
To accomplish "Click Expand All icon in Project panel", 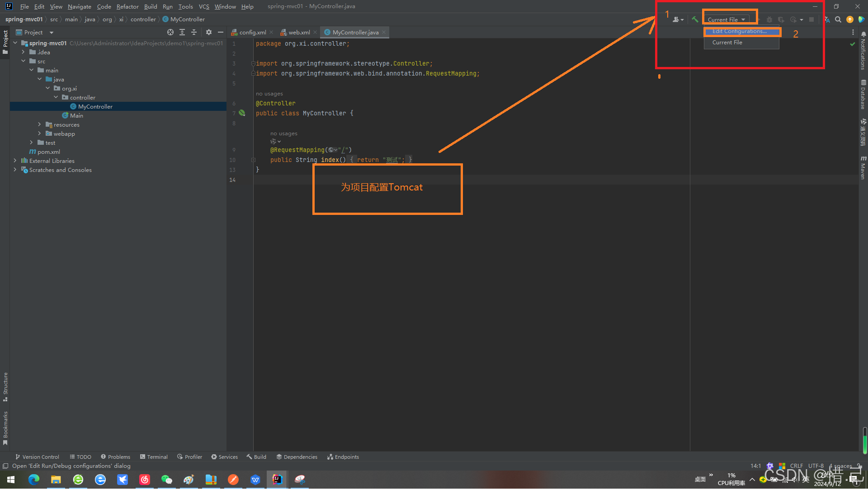I will [x=182, y=32].
